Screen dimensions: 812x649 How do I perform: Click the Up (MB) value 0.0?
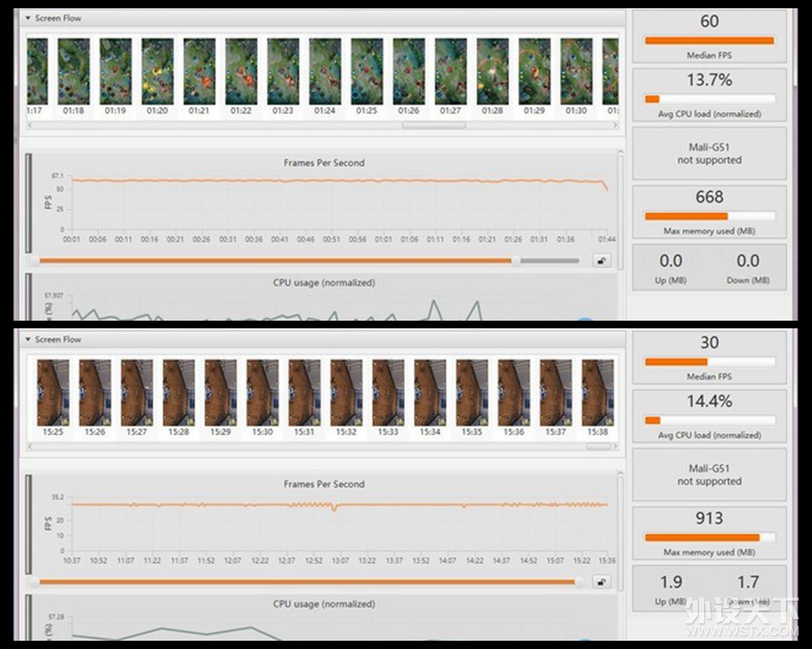pyautogui.click(x=671, y=261)
